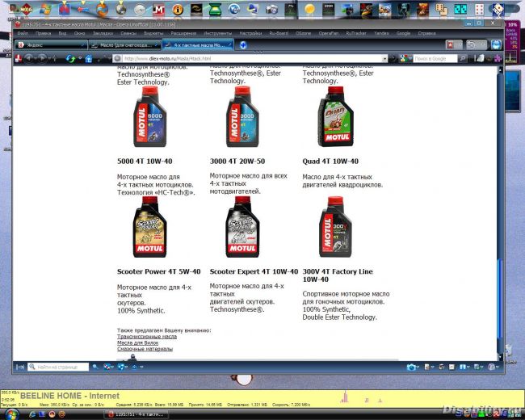This screenshot has height=420, width=525.
Task: Expand the address bar history dropdown
Action: 384,59
